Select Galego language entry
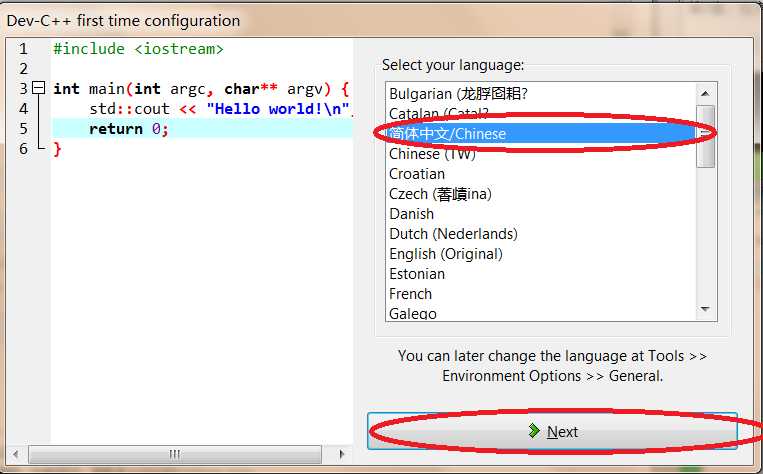763x474 pixels. point(541,312)
